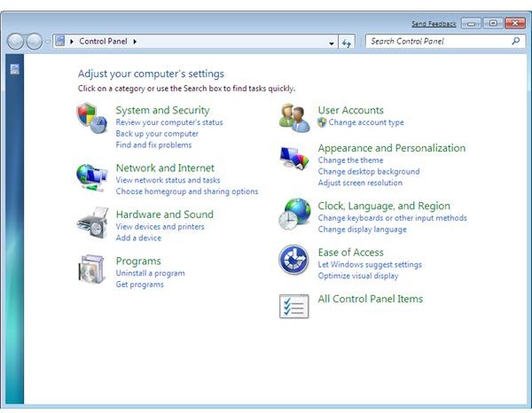Click the magnifier search icon

pyautogui.click(x=515, y=41)
